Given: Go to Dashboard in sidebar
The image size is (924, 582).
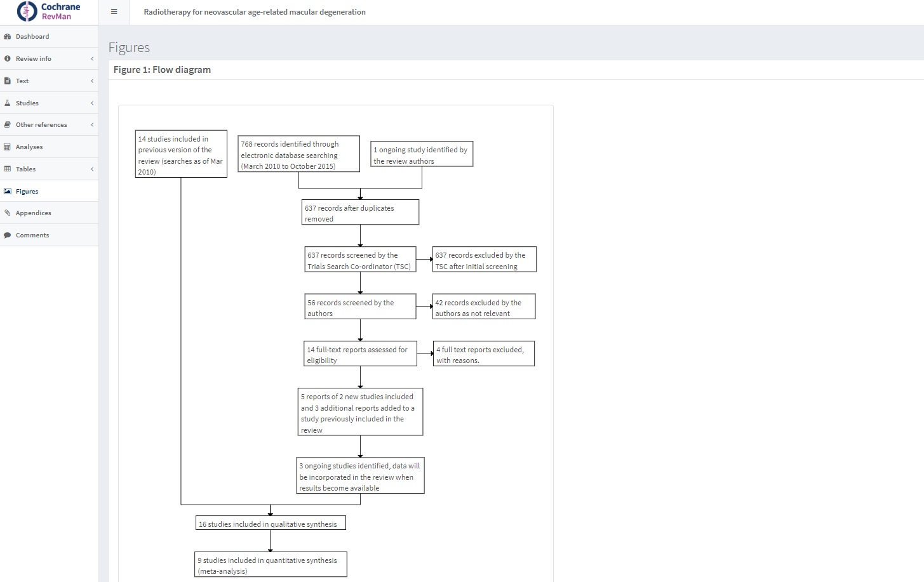Looking at the screenshot, I should tap(32, 37).
